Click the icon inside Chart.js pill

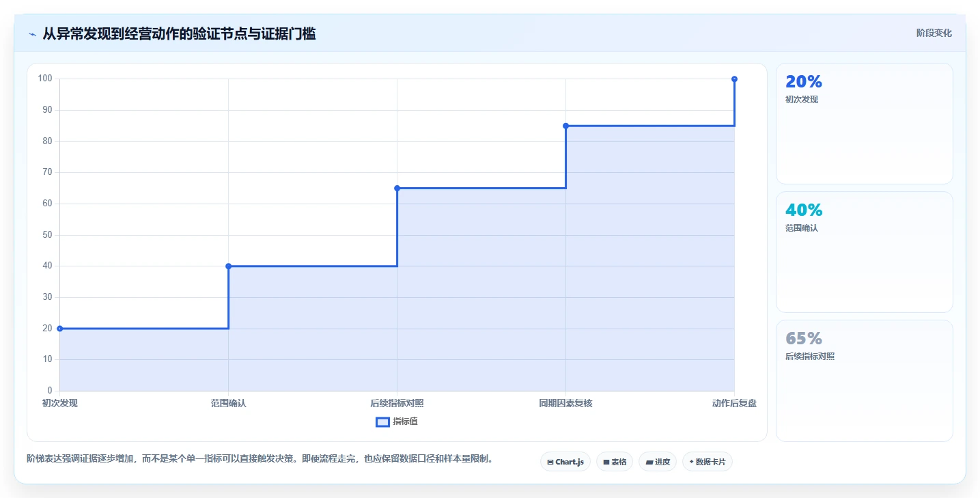[x=550, y=462]
